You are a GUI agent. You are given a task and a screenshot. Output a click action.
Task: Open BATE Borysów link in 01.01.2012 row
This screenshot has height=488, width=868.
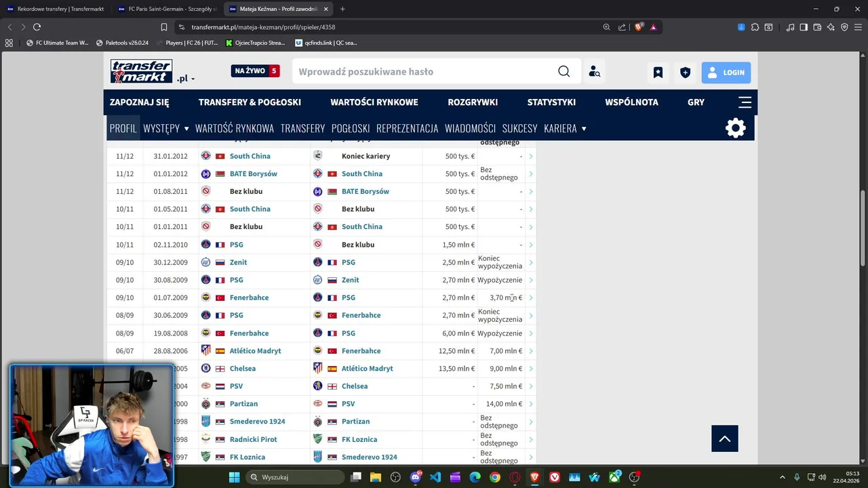(253, 174)
